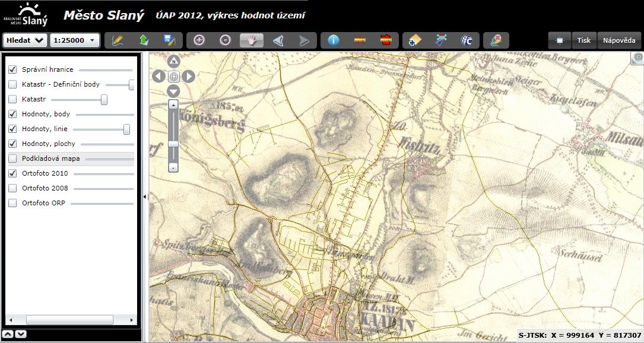Click the clear drawing tool with red X

(496, 40)
